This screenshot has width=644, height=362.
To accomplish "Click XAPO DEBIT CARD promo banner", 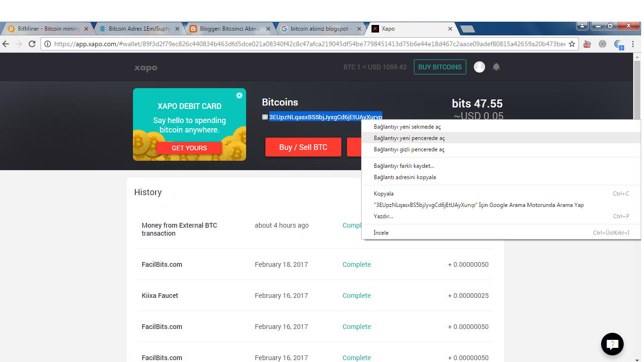I will (x=190, y=124).
